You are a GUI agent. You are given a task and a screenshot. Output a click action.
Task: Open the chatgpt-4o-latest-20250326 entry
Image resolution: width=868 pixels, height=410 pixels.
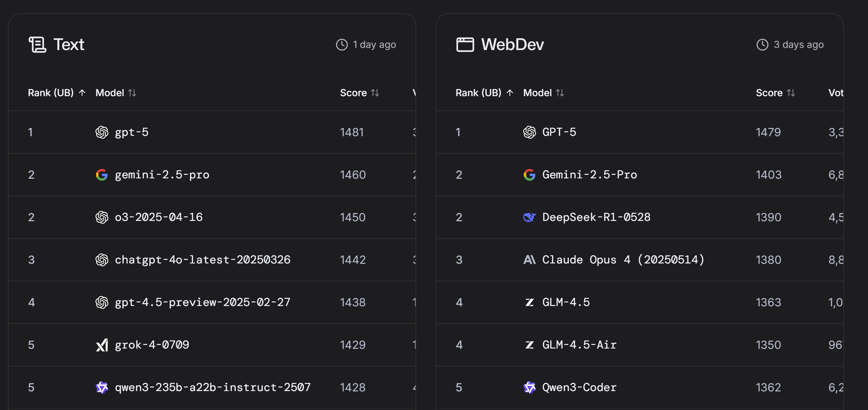pyautogui.click(x=202, y=260)
